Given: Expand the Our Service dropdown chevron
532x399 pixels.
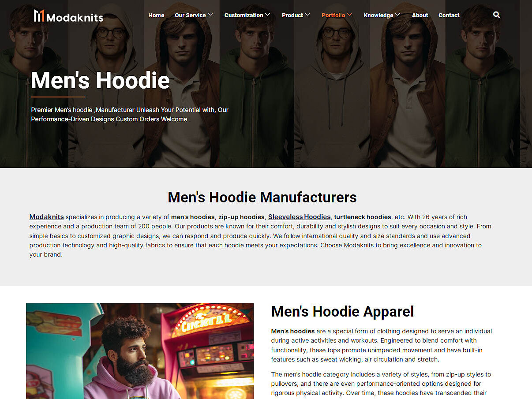Looking at the screenshot, I should [210, 15].
